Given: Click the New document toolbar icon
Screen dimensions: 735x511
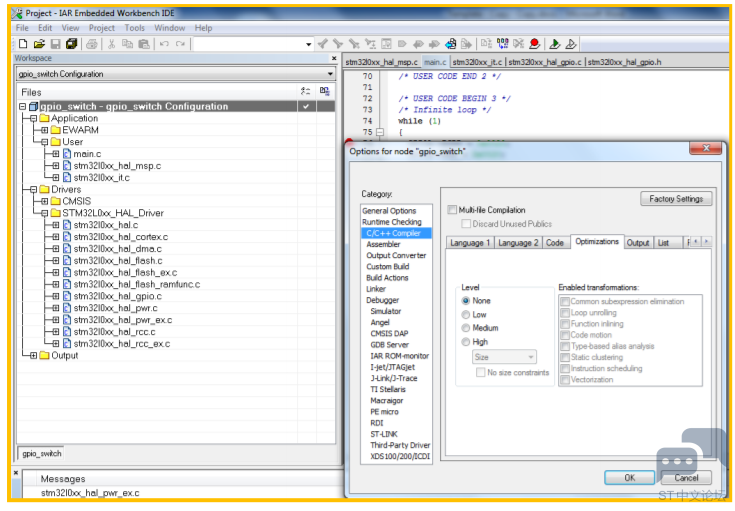Looking at the screenshot, I should click(x=23, y=44).
